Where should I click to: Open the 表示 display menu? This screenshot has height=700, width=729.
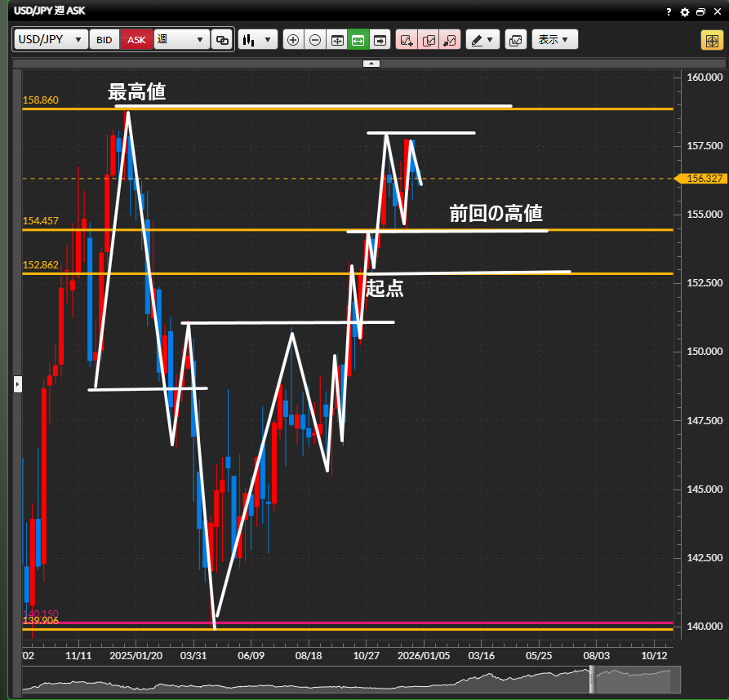point(554,40)
